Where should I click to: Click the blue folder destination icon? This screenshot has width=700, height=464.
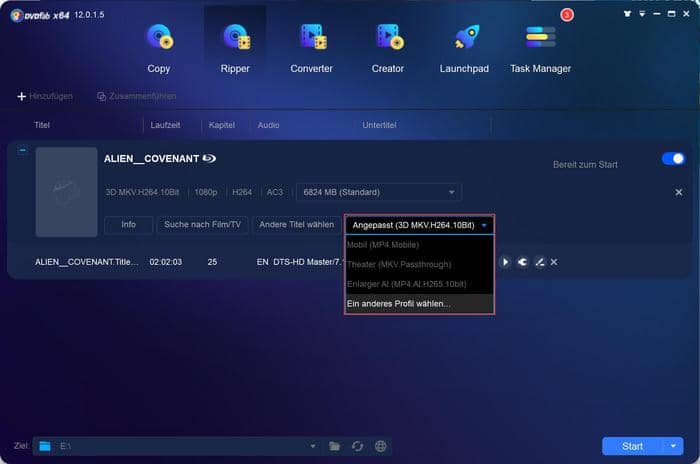tap(45, 446)
